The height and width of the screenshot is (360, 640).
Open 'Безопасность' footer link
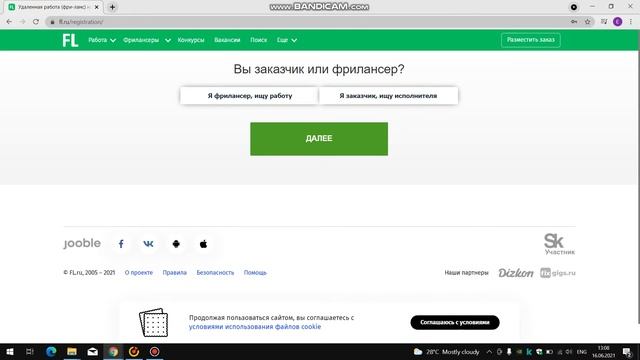(x=215, y=273)
